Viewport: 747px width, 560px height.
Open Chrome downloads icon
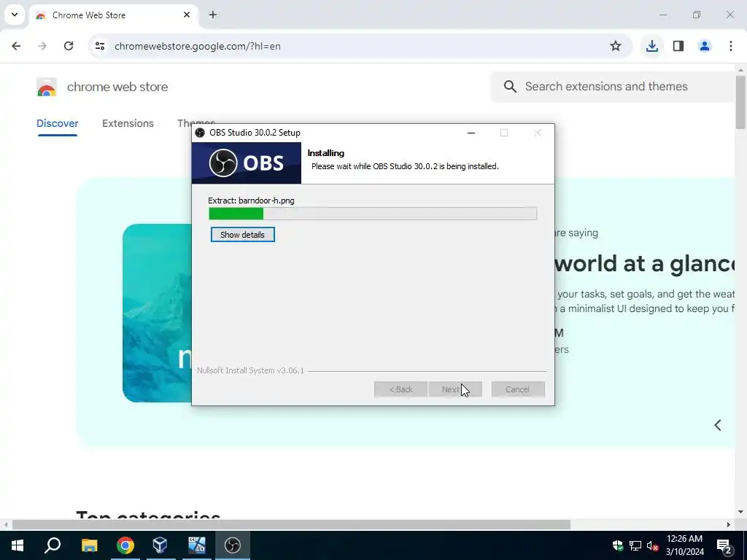pyautogui.click(x=651, y=46)
